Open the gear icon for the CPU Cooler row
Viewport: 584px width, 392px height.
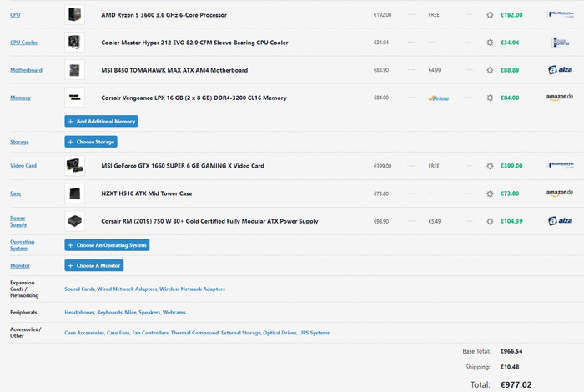coord(490,43)
